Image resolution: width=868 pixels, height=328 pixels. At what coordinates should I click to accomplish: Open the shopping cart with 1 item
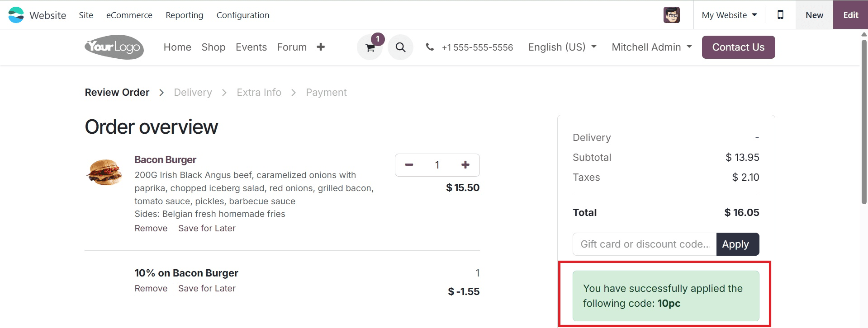coord(370,47)
